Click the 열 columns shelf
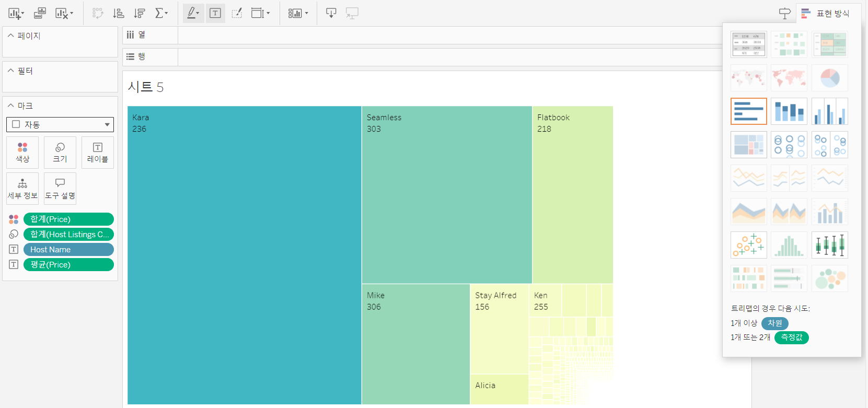868x408 pixels. pyautogui.click(x=422, y=35)
